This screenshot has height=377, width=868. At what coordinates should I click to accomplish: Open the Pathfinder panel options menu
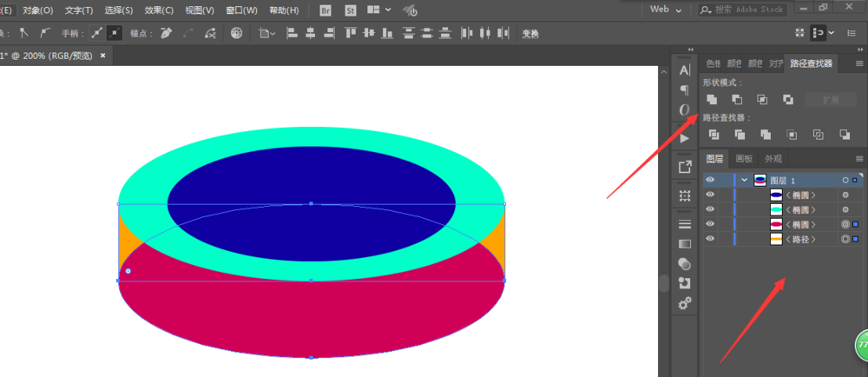pyautogui.click(x=859, y=63)
